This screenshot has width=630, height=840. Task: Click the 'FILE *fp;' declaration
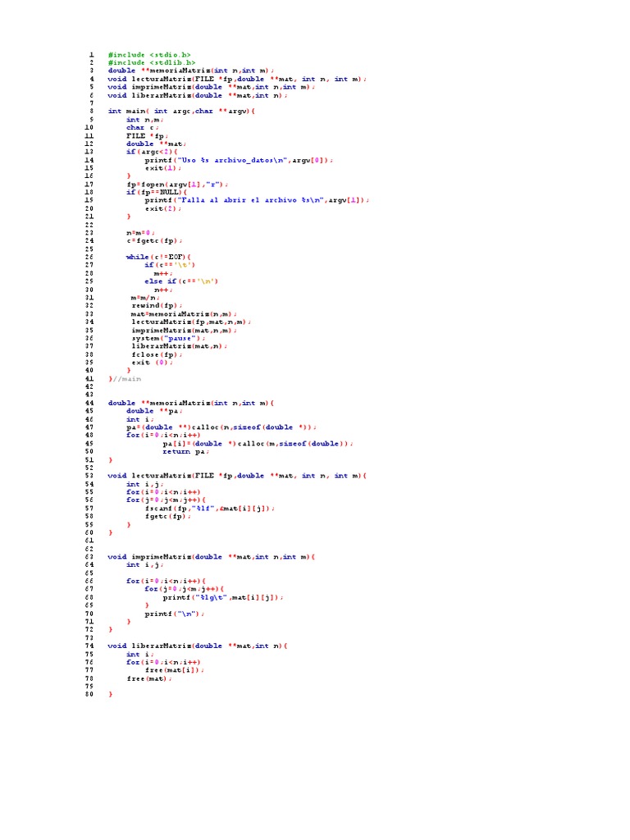click(x=148, y=136)
